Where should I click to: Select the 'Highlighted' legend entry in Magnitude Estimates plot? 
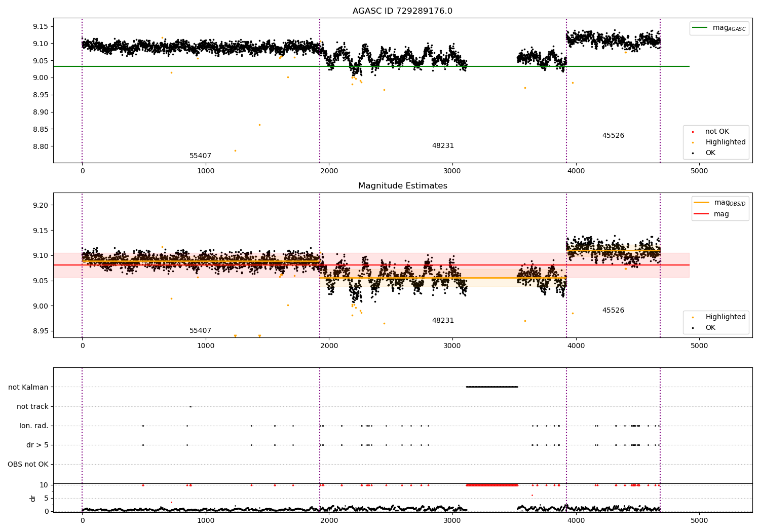[x=725, y=317]
